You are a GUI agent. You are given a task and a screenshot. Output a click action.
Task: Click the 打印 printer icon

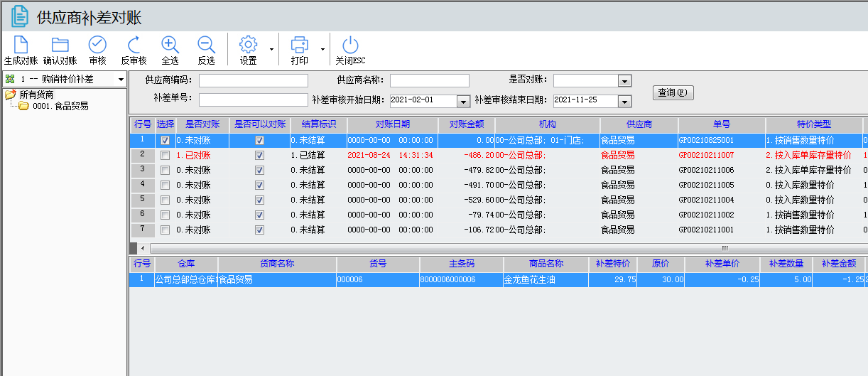click(x=300, y=45)
